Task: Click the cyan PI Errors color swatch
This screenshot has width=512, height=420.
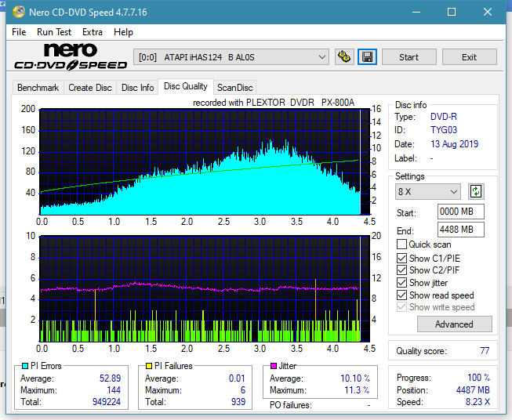Action: [x=24, y=366]
